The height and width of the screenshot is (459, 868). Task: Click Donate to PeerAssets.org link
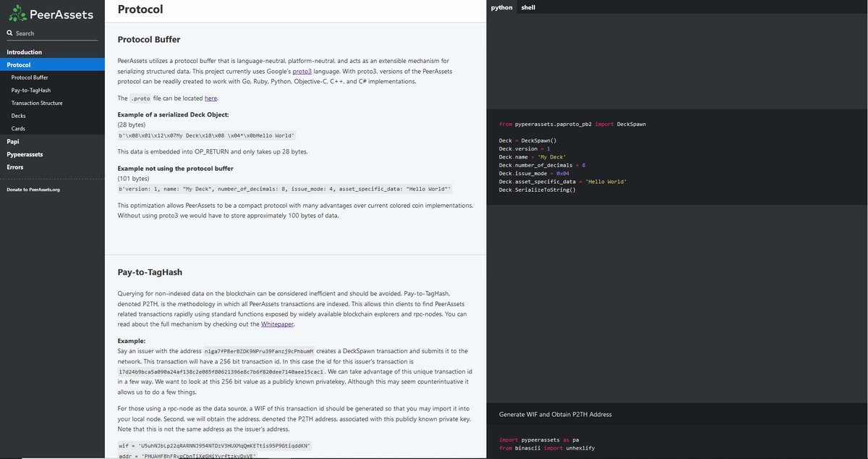coord(33,190)
